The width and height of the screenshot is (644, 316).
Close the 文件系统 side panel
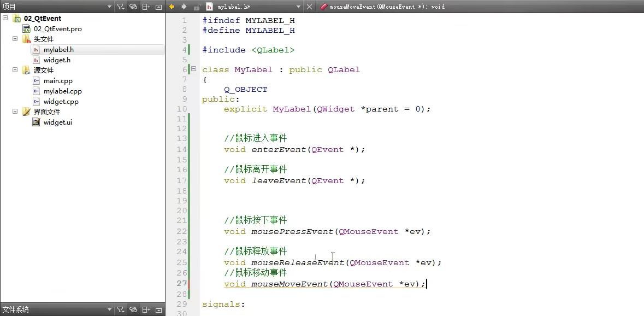(x=158, y=309)
